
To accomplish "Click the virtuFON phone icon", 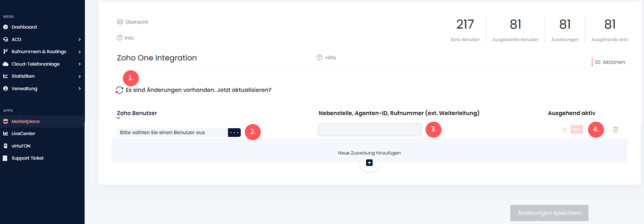I will coord(6,146).
